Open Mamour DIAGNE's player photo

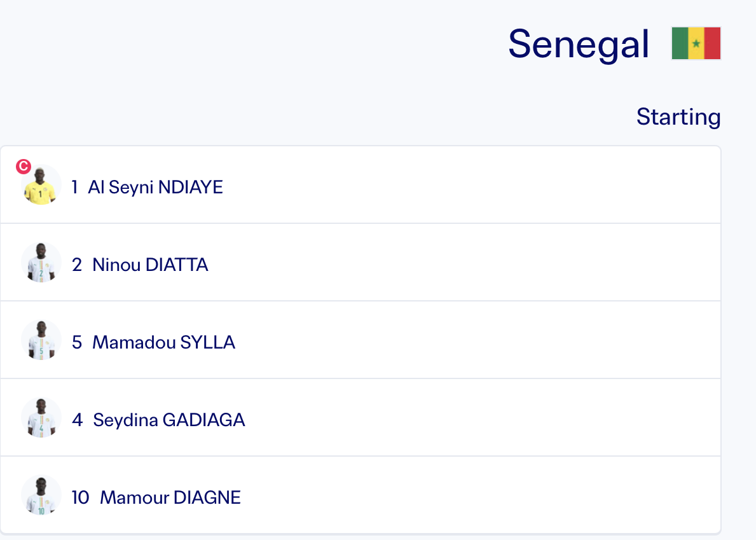pos(41,495)
